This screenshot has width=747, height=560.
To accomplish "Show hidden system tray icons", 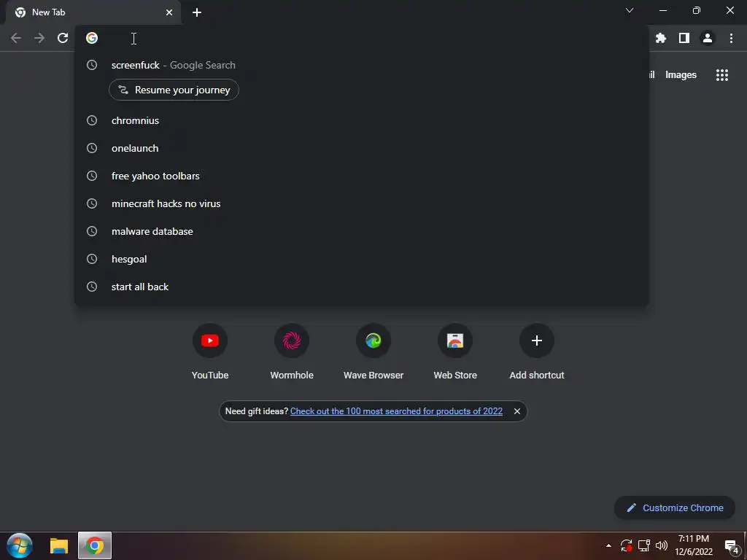I will (608, 545).
